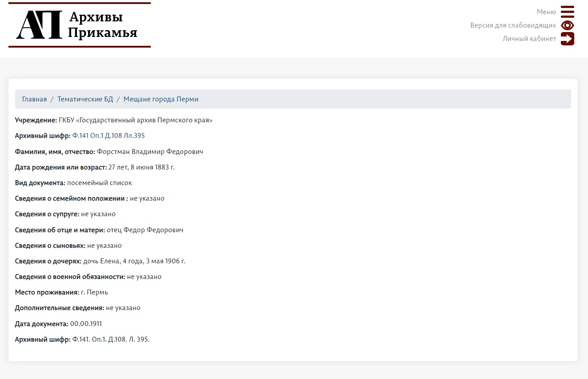Click the Архивы Прикамья logo text
Image resolution: width=588 pixels, height=379 pixels.
(102, 25)
